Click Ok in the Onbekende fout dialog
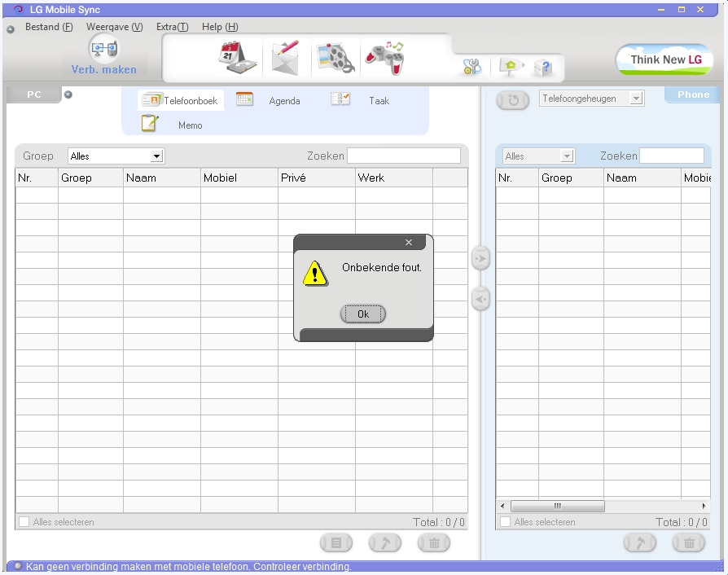Screen dimensions: 728x575 363,314
